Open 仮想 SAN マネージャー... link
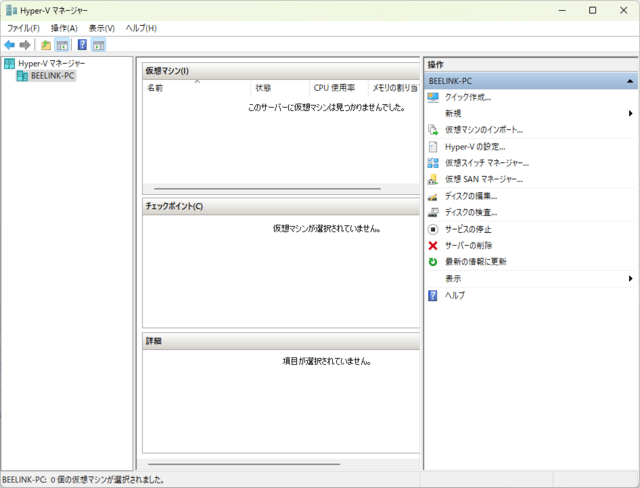 484,180
